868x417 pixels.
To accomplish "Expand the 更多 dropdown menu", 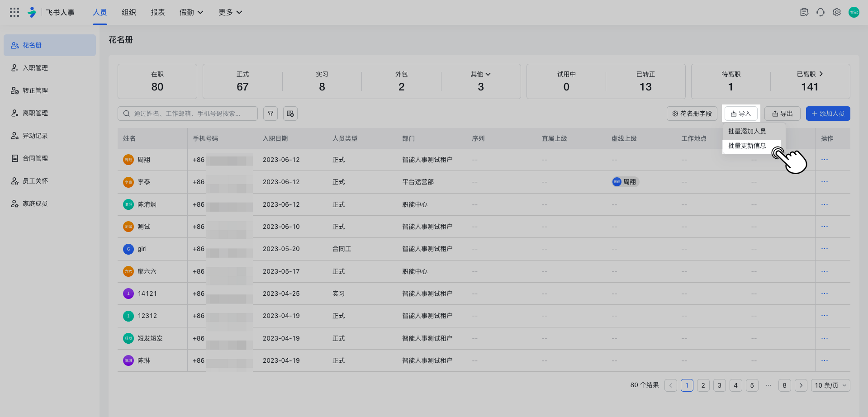I will 230,12.
